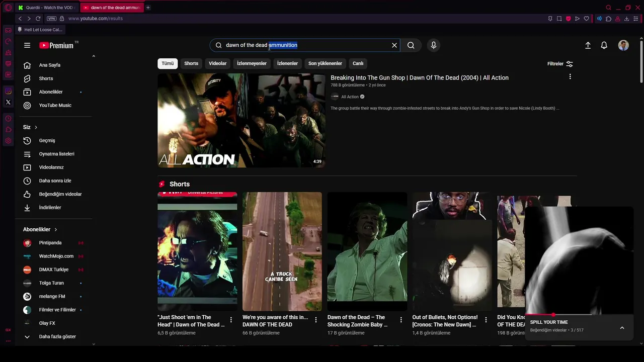Open Extensions cube icon in browser sidebar

[8, 130]
